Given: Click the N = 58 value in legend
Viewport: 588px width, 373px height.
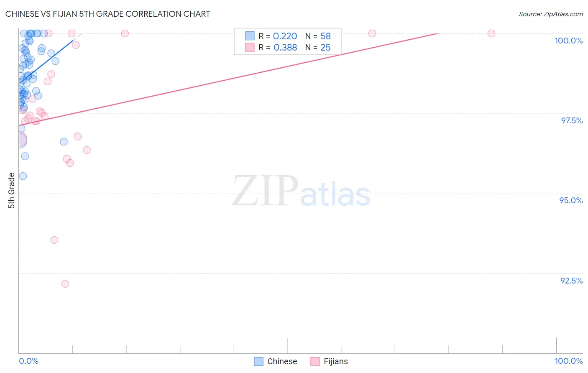Looking at the screenshot, I should coord(318,36).
